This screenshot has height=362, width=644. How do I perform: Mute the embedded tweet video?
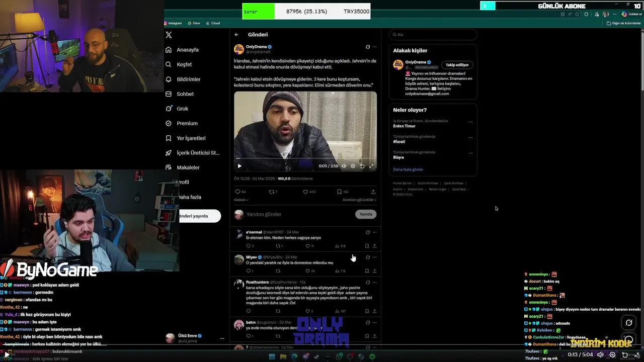pos(344,166)
